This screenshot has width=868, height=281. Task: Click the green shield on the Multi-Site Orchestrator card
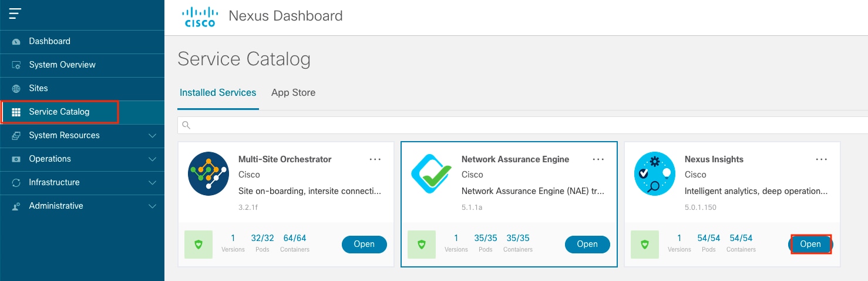click(199, 244)
